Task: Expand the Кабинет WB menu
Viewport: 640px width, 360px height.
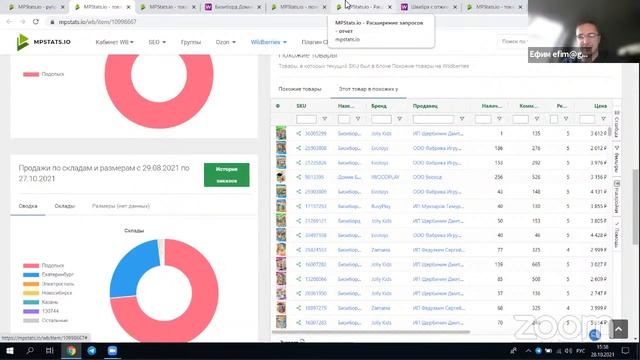Action: coord(114,42)
